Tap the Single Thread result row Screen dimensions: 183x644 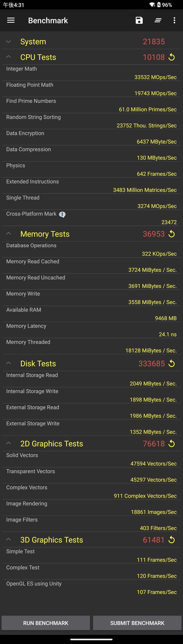[x=91, y=202]
